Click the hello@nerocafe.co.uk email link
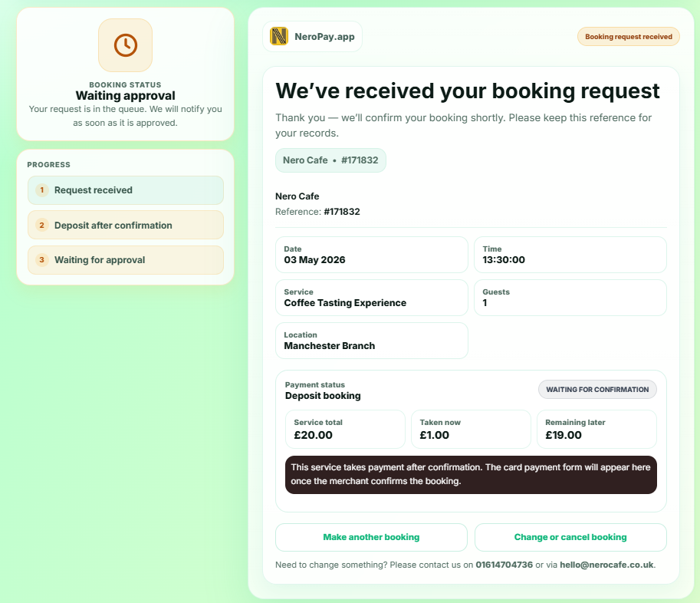This screenshot has width=700, height=603. point(606,565)
